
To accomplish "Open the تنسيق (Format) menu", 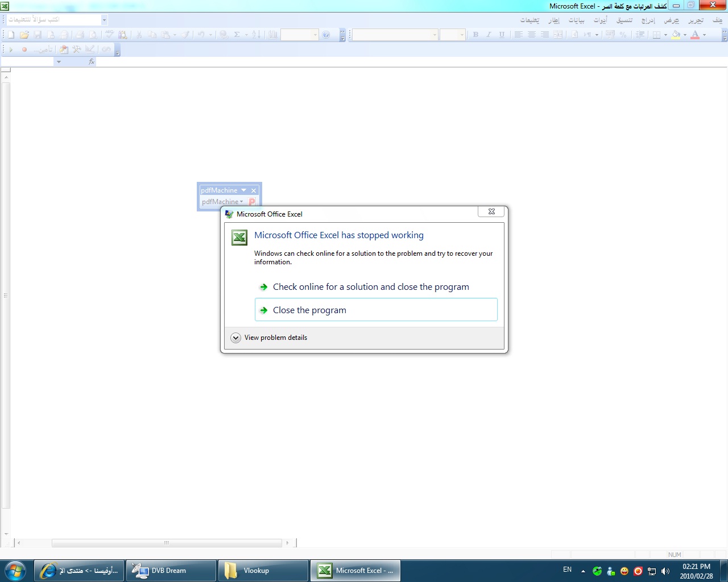I will click(624, 20).
